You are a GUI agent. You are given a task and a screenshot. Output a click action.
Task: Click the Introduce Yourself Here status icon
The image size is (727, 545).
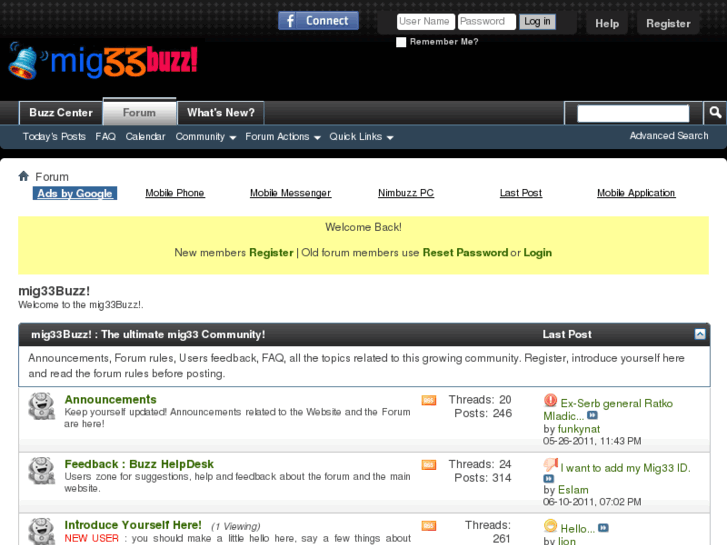(41, 531)
